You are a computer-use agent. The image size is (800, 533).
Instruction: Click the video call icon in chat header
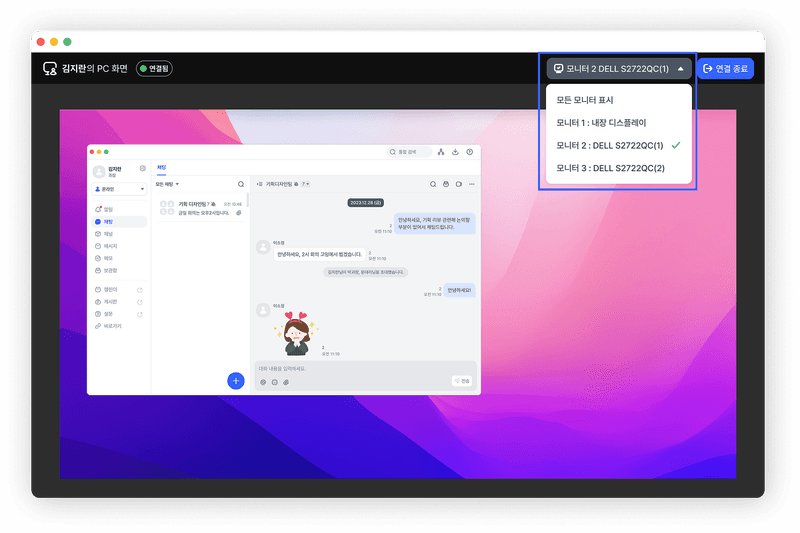(x=458, y=184)
